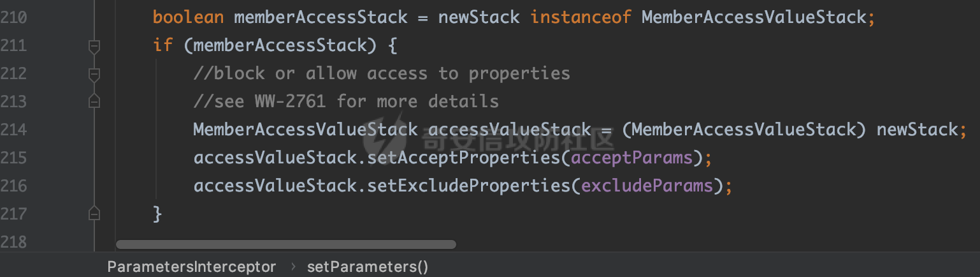Click the boolean keyword on line 210
Image resolution: width=980 pixels, height=277 pixels.
pos(188,17)
